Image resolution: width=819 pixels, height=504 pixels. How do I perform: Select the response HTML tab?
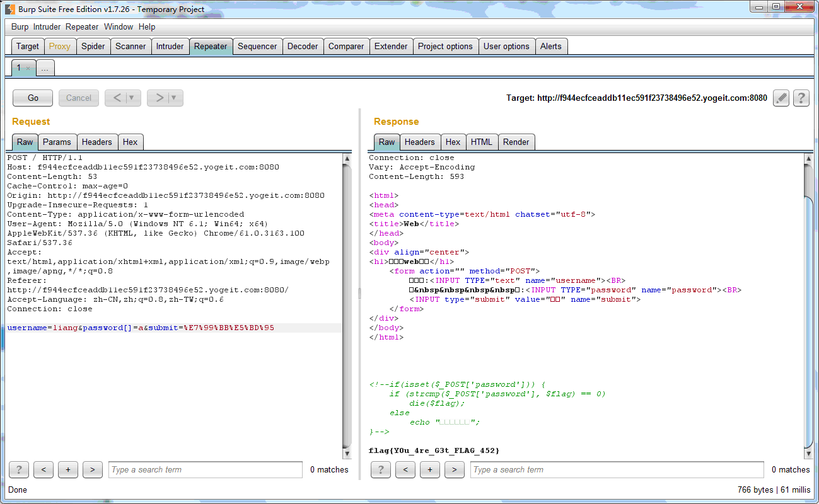click(482, 142)
